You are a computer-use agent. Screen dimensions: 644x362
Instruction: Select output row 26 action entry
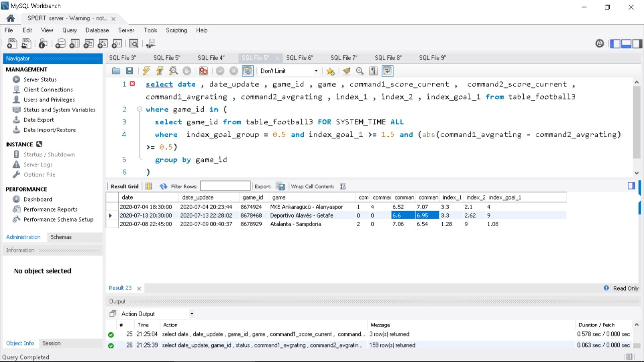click(x=262, y=345)
